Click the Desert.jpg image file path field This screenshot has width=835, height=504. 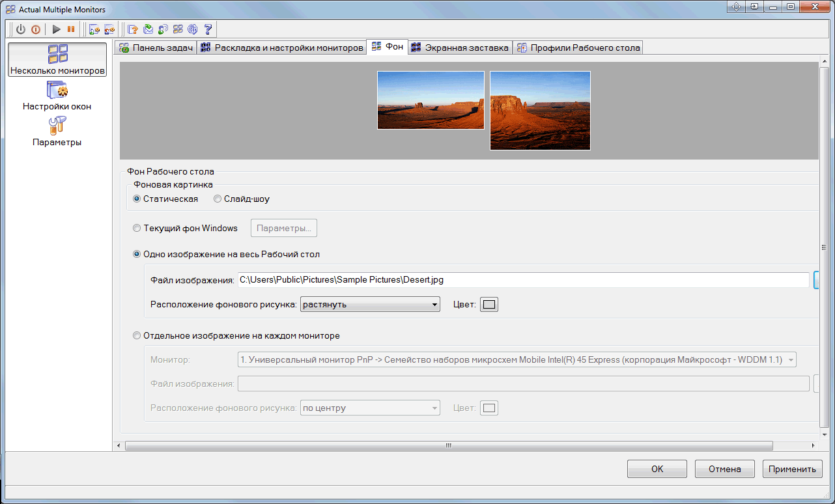(x=523, y=279)
